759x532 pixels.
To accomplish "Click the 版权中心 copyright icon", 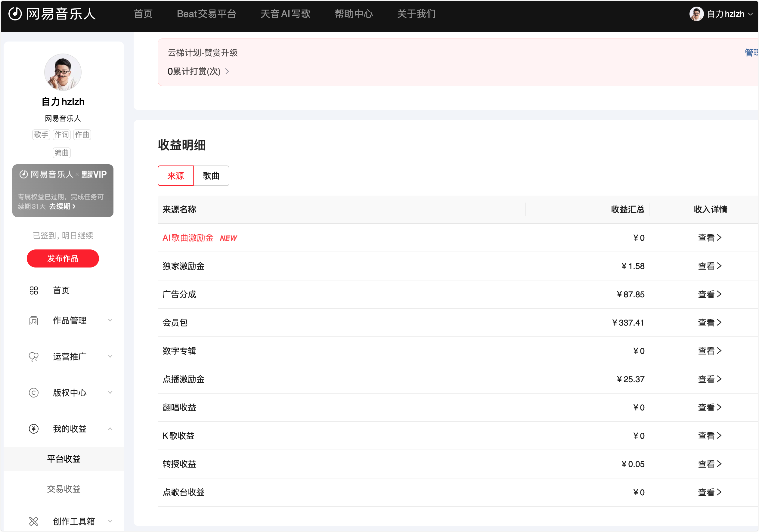I will (x=34, y=393).
